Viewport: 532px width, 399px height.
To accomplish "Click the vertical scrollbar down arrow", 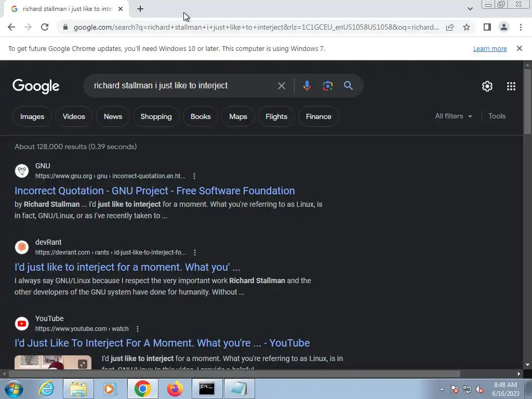I will pyautogui.click(x=527, y=365).
